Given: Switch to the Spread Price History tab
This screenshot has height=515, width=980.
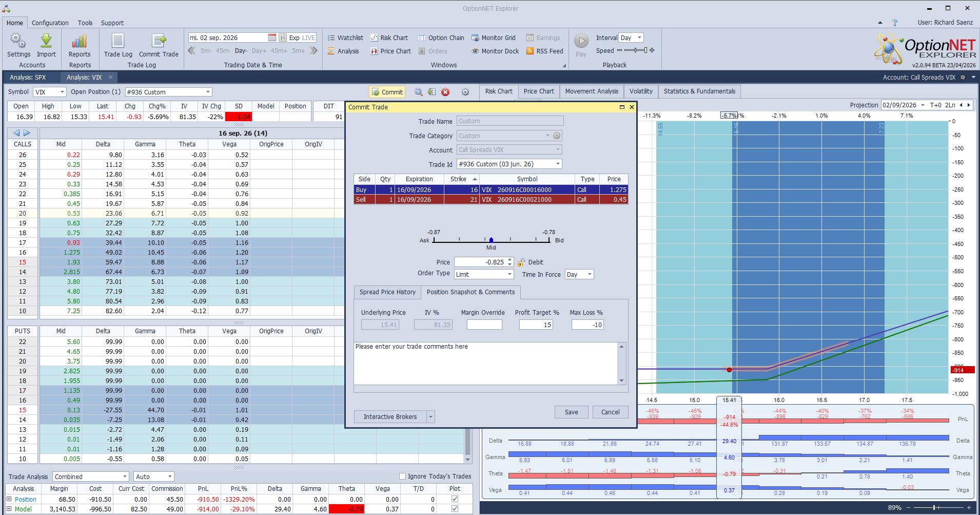Looking at the screenshot, I should 387,292.
